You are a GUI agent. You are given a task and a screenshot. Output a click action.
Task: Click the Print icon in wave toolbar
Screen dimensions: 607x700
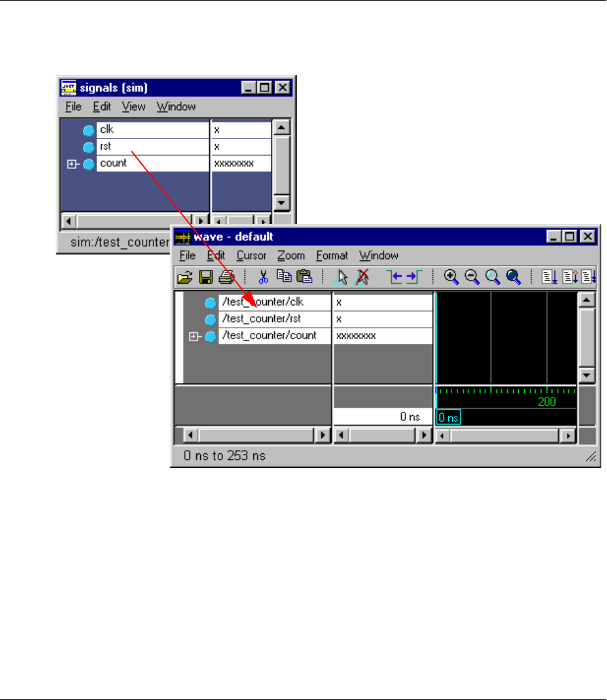(227, 277)
